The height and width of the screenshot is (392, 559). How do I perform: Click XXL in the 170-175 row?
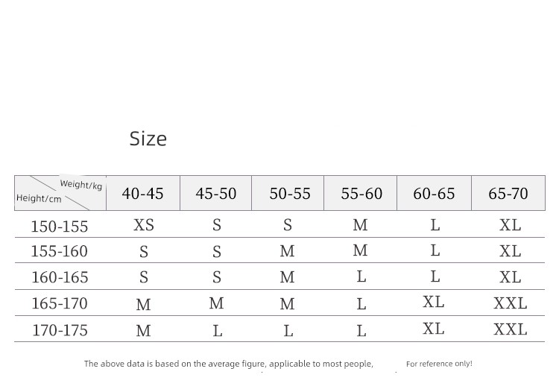[x=510, y=329]
